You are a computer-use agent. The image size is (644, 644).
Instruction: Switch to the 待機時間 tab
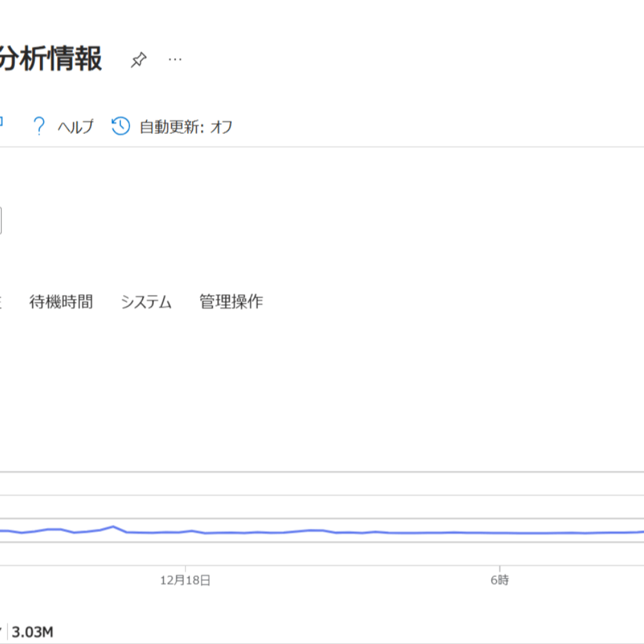(x=61, y=301)
